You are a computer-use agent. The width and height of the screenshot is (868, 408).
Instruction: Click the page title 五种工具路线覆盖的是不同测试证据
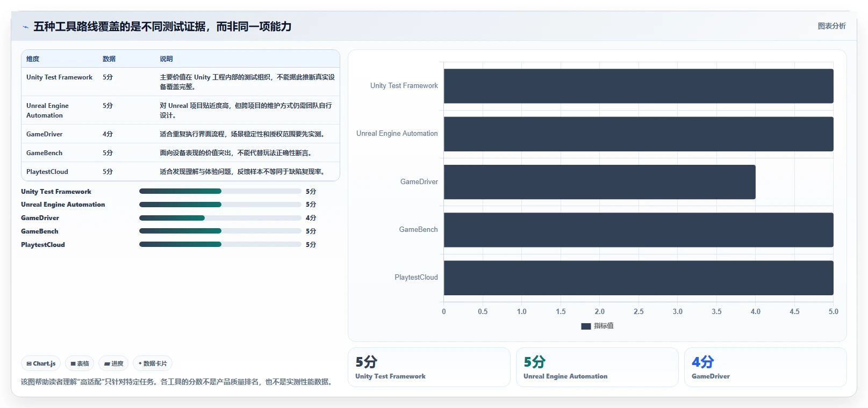(162, 27)
